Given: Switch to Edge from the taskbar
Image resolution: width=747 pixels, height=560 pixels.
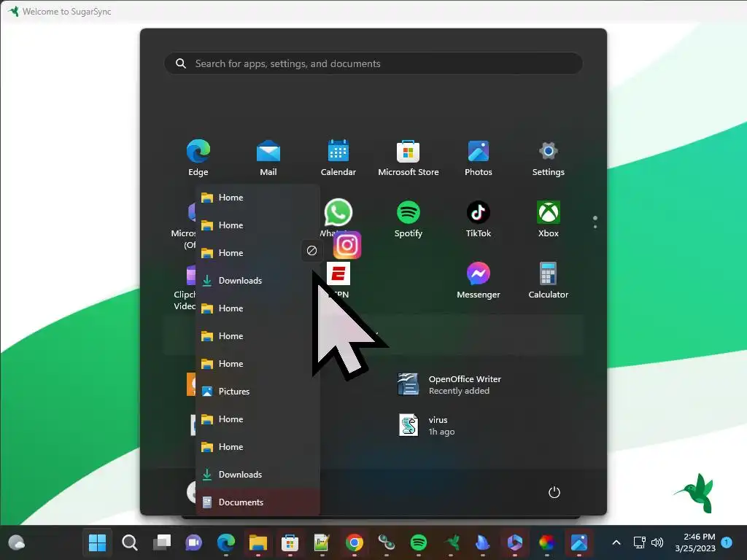Looking at the screenshot, I should [x=226, y=542].
